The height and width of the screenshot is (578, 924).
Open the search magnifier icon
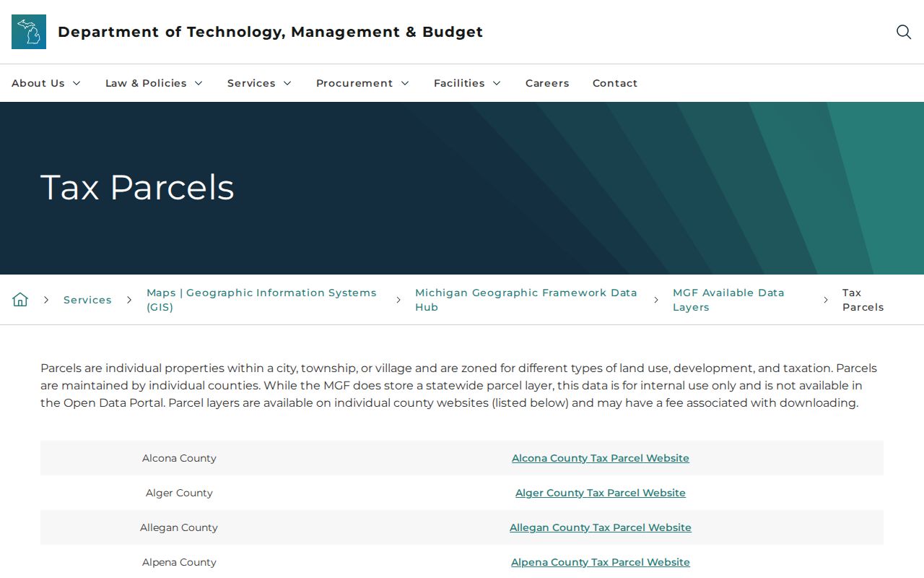(x=904, y=32)
